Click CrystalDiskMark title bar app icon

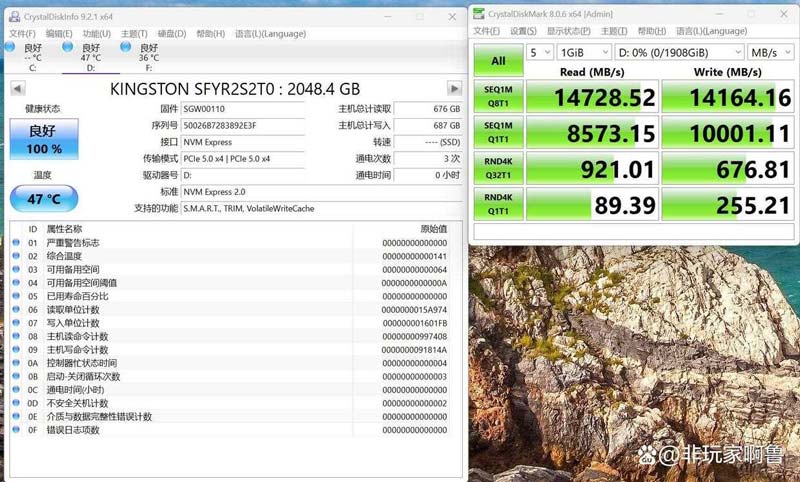click(x=479, y=14)
